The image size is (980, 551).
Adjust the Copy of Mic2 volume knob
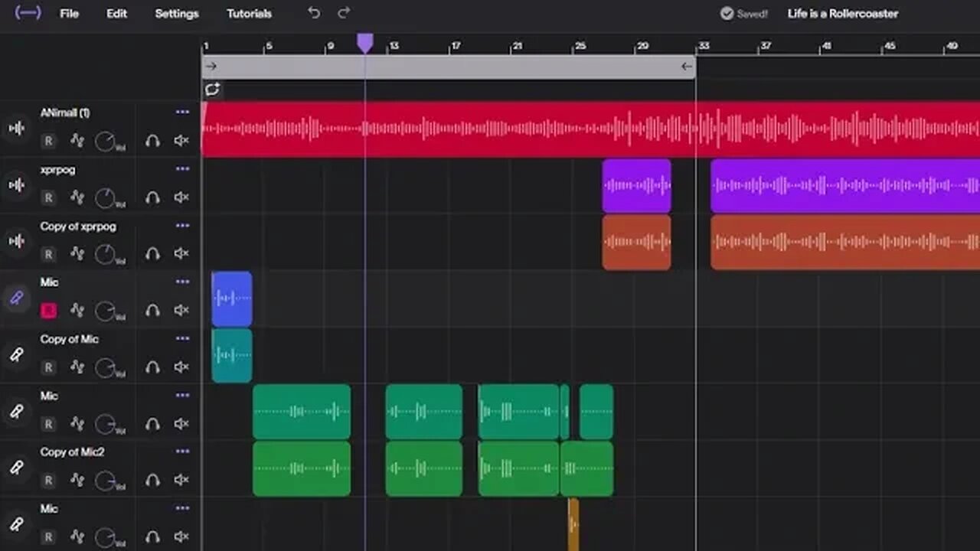pos(105,480)
